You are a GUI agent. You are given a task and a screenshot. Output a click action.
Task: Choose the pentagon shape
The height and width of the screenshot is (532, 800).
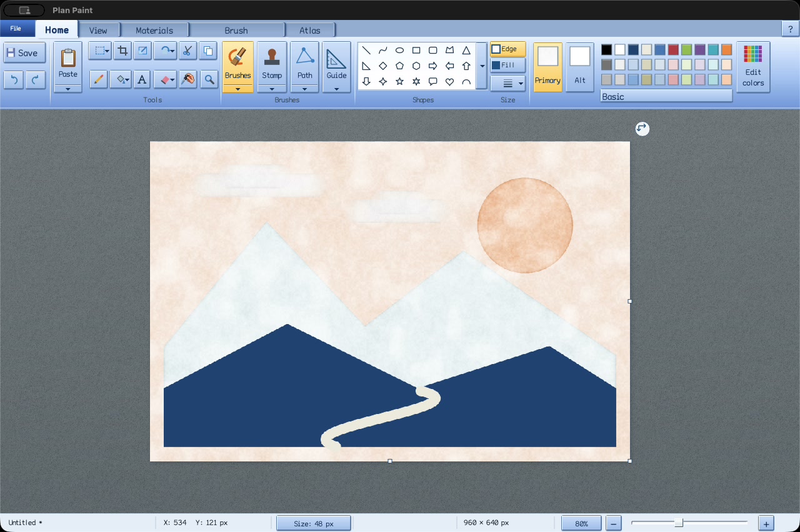click(399, 66)
